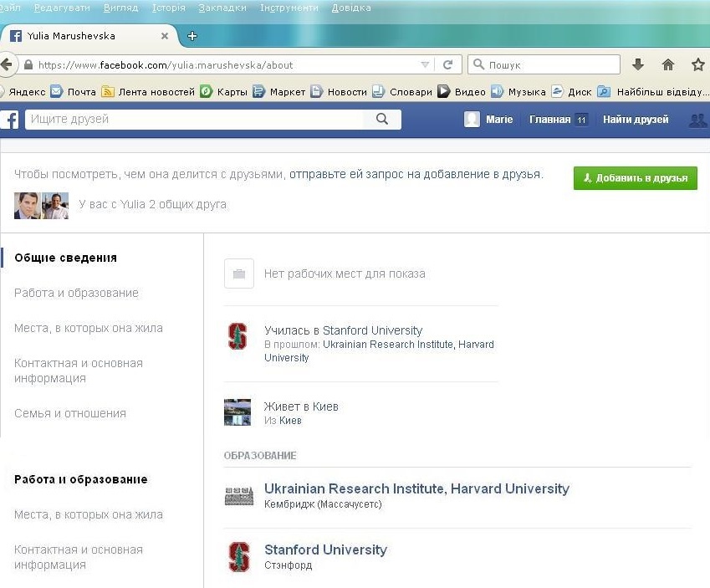Click the Facebook search magnifier button
The width and height of the screenshot is (710, 588).
click(382, 120)
